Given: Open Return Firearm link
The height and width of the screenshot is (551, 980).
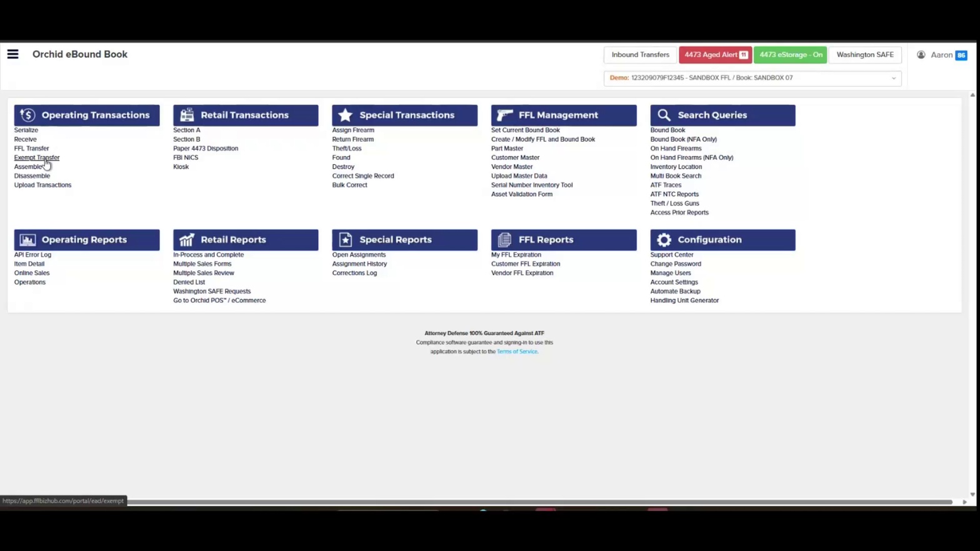Looking at the screenshot, I should [353, 139].
